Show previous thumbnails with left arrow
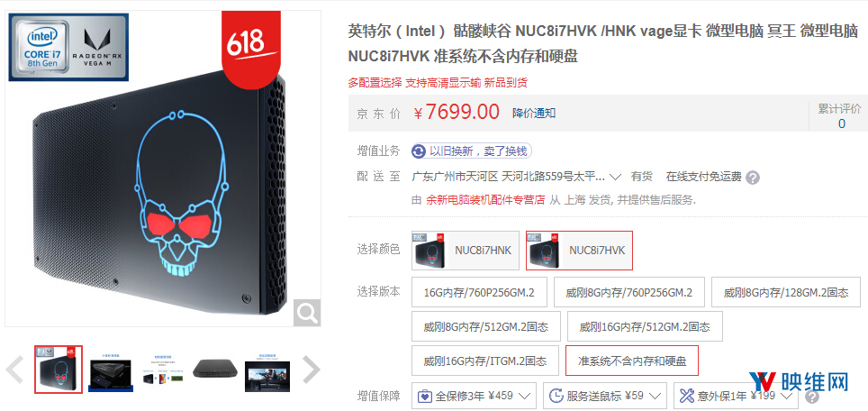This screenshot has height=411, width=868. click(x=14, y=370)
